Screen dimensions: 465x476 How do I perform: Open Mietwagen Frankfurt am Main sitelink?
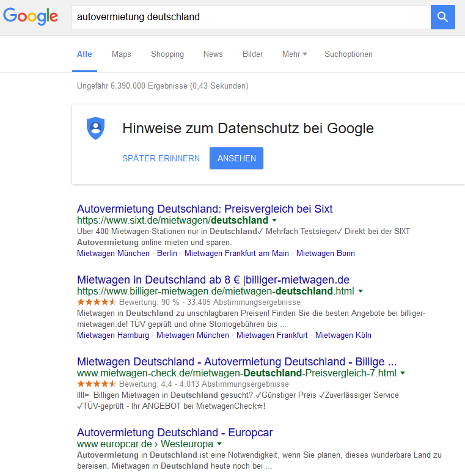(x=236, y=253)
